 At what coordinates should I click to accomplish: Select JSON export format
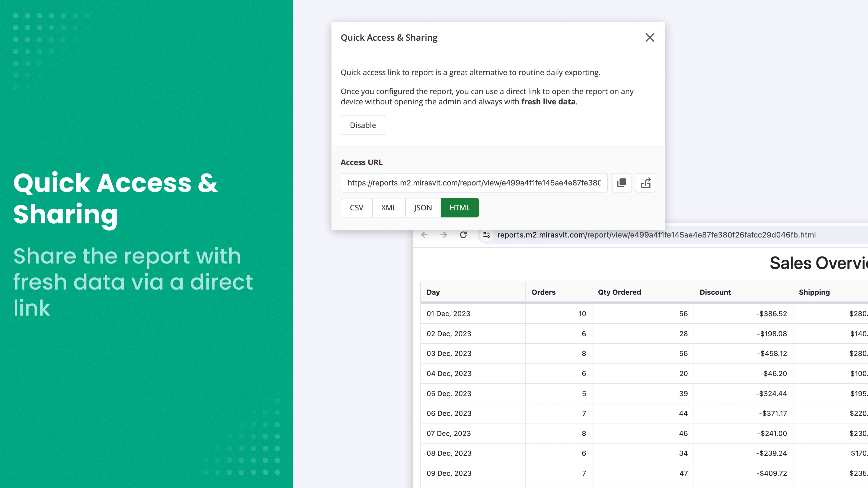click(422, 207)
